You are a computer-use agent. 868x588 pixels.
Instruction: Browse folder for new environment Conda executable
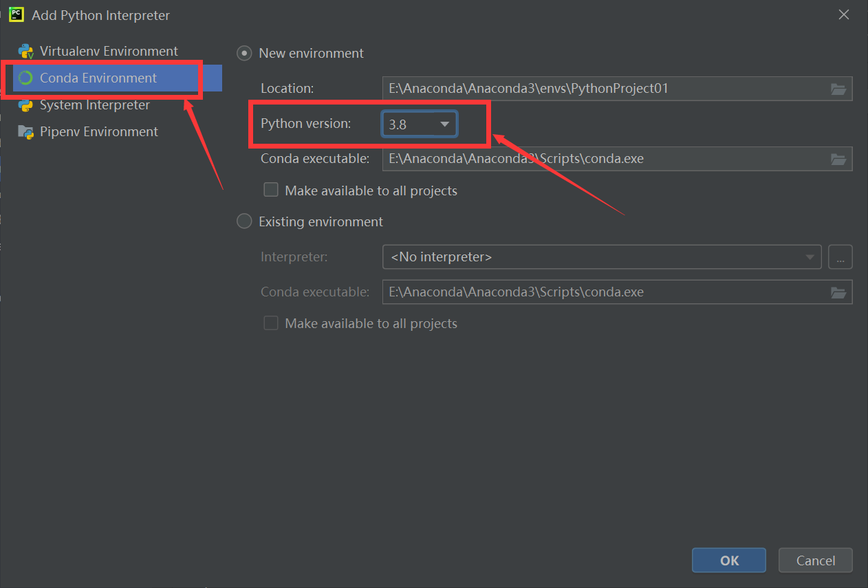[x=838, y=159]
